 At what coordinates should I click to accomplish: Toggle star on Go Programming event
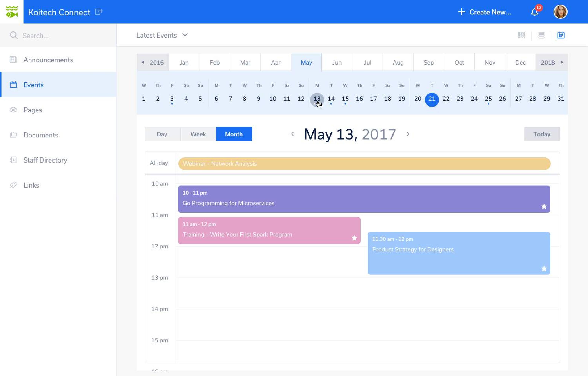point(544,207)
